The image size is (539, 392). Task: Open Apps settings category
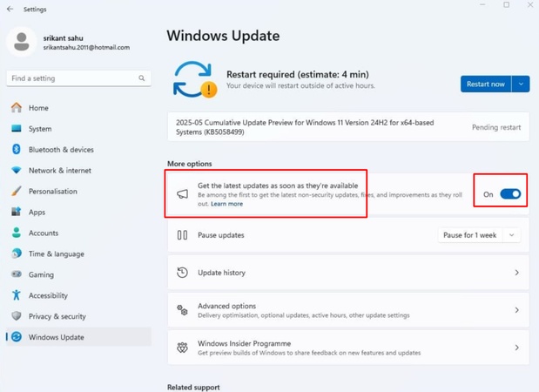[x=78, y=212]
